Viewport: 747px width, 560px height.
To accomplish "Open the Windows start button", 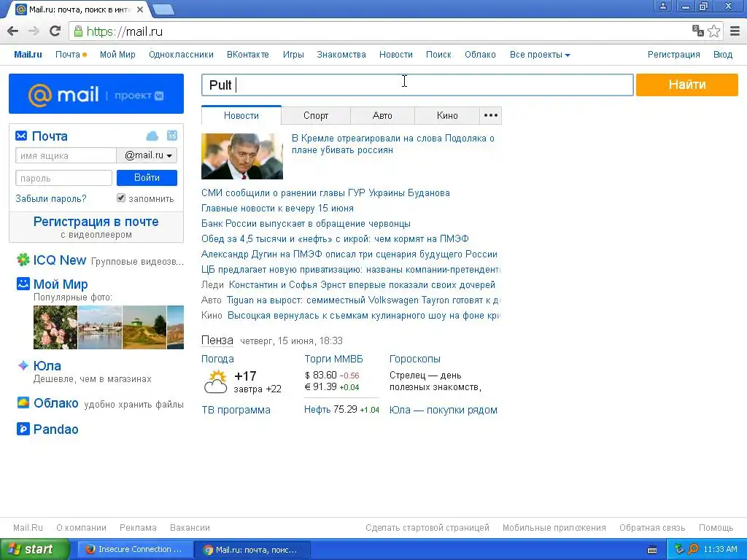I will 34,550.
